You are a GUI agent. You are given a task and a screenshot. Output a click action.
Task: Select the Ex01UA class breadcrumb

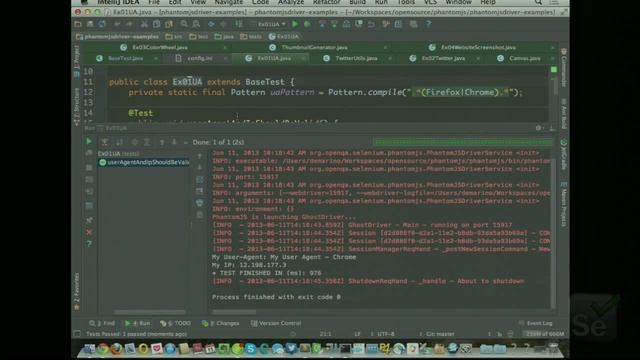click(x=284, y=36)
